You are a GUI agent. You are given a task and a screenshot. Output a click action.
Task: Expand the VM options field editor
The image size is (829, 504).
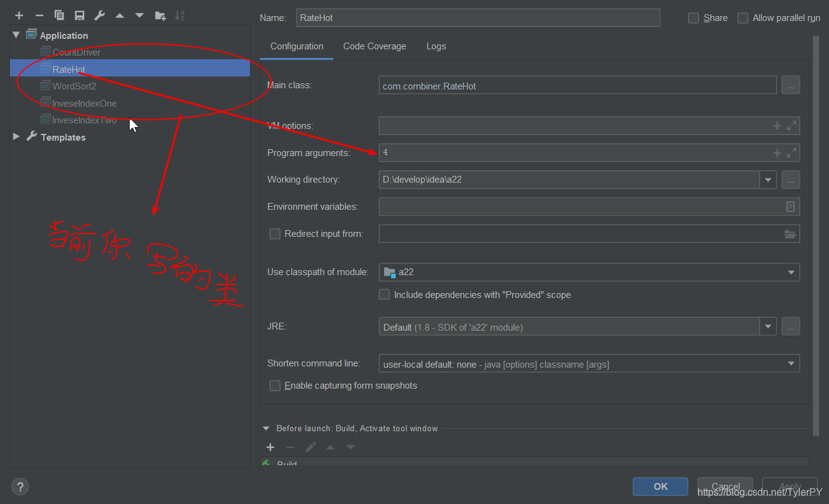coord(791,126)
